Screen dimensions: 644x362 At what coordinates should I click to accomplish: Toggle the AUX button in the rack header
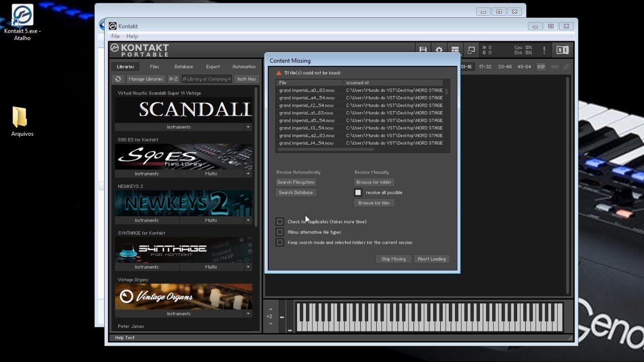point(555,67)
